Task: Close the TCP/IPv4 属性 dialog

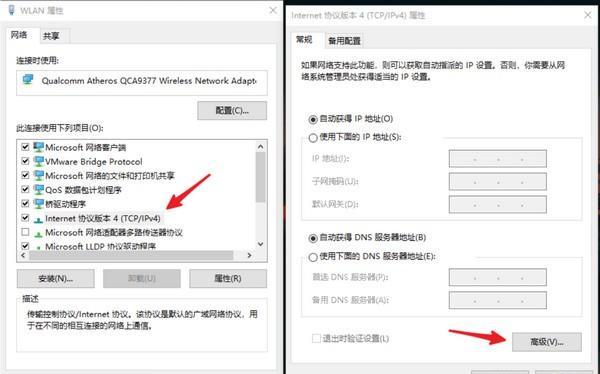Action: 588,15
